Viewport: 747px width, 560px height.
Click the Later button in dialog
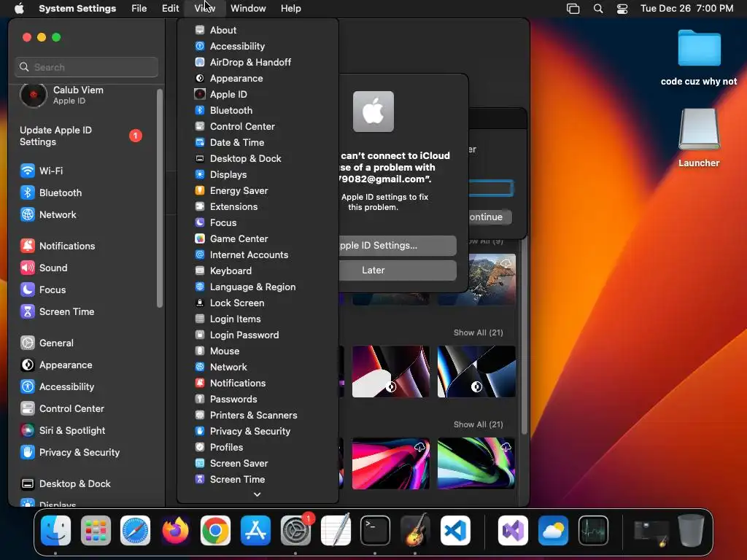tap(398, 270)
